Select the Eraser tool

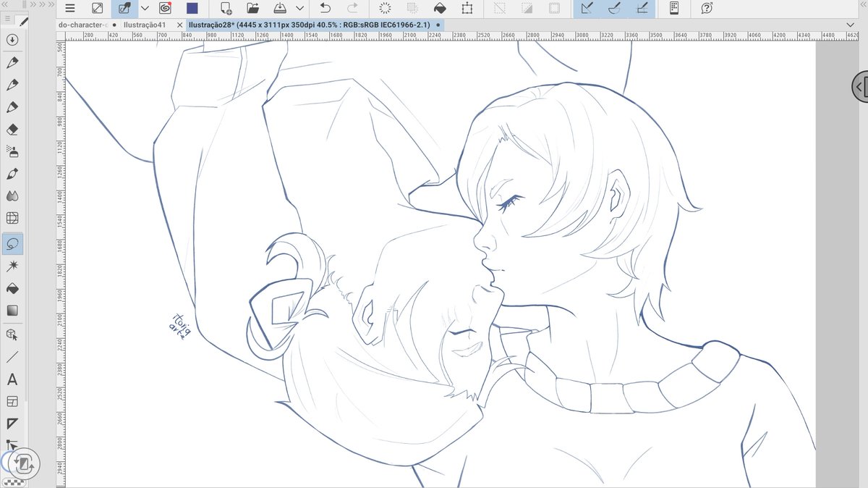(x=12, y=130)
